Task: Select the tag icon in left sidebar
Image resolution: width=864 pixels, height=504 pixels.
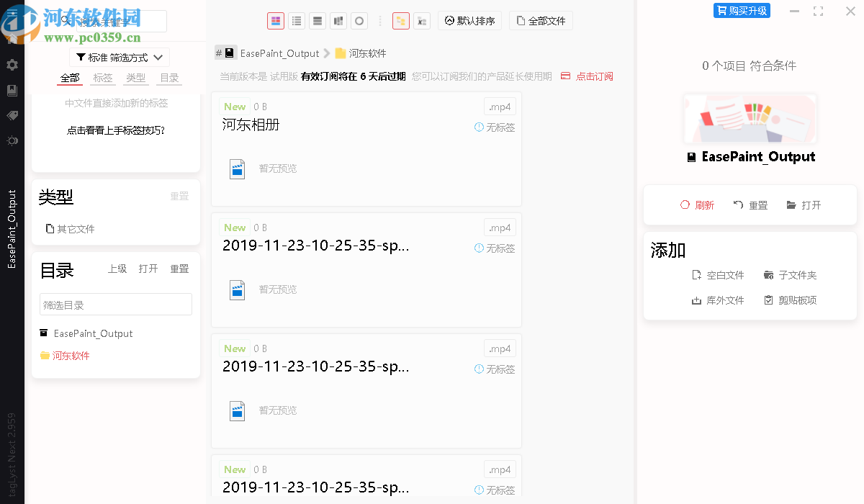Action: [12, 115]
